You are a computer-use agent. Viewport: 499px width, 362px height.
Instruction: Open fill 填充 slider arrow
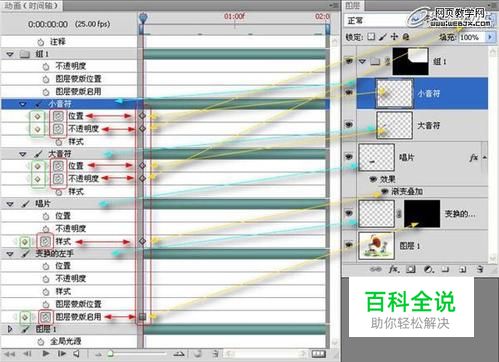click(x=490, y=37)
